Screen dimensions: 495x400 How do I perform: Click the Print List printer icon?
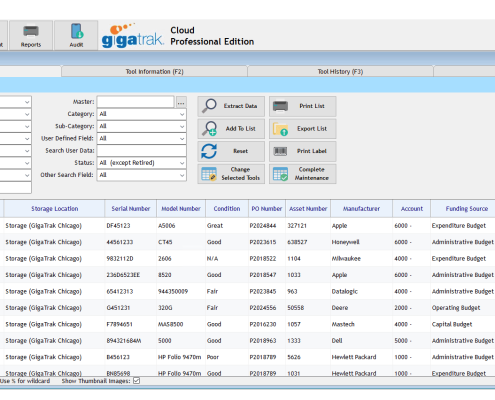coord(280,106)
